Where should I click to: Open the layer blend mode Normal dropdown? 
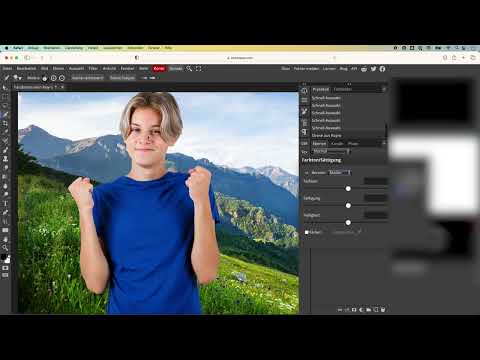click(331, 152)
